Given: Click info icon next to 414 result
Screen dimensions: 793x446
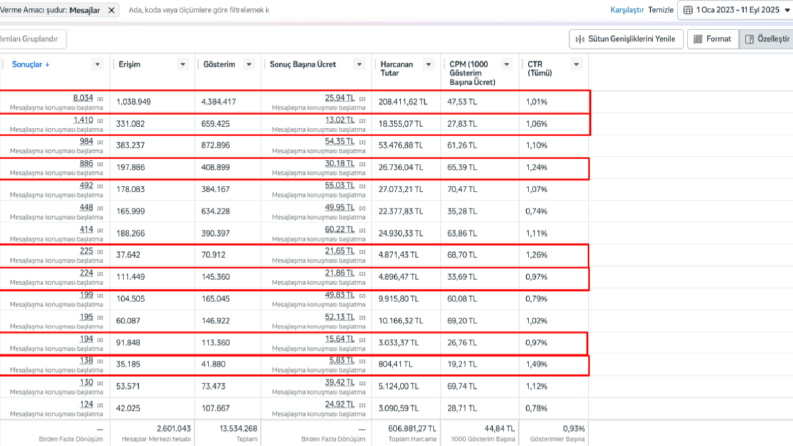Looking at the screenshot, I should pos(100,230).
